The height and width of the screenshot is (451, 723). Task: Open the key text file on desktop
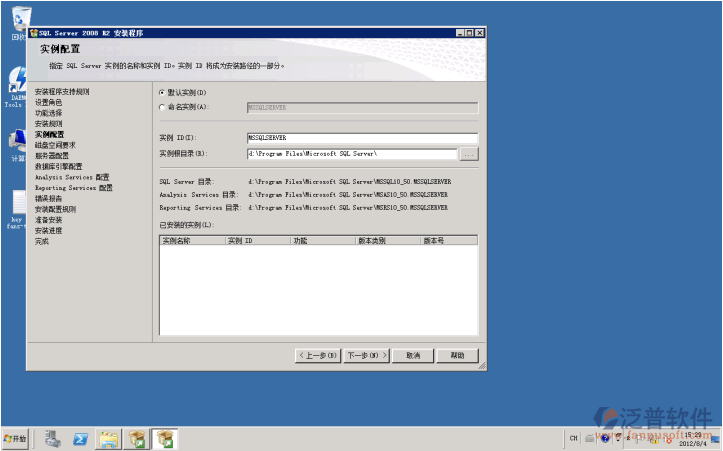point(17,208)
